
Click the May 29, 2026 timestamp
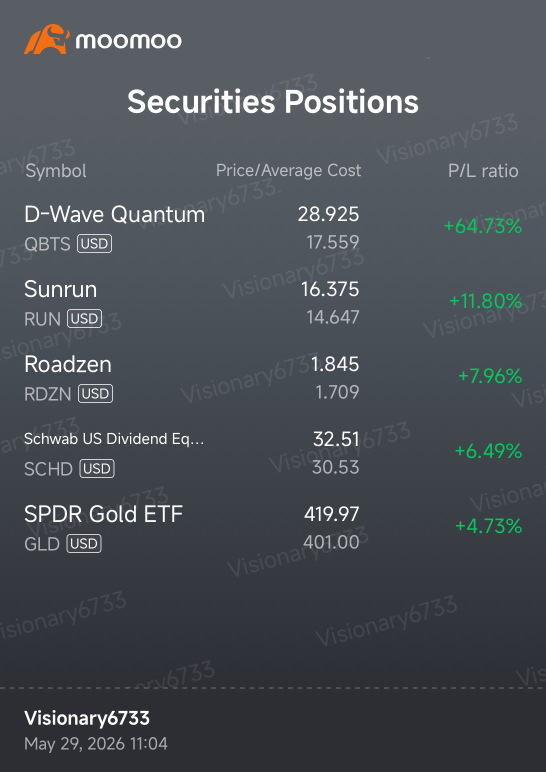pos(96,743)
